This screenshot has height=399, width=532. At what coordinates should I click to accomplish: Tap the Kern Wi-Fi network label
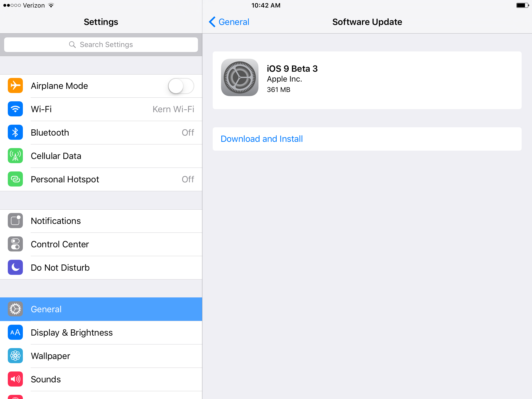[x=173, y=109]
